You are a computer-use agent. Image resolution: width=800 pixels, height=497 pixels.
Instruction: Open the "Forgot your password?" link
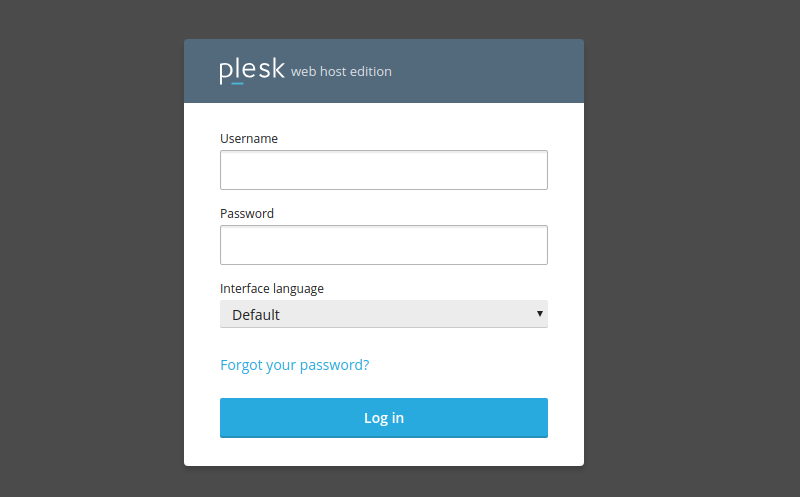[294, 365]
